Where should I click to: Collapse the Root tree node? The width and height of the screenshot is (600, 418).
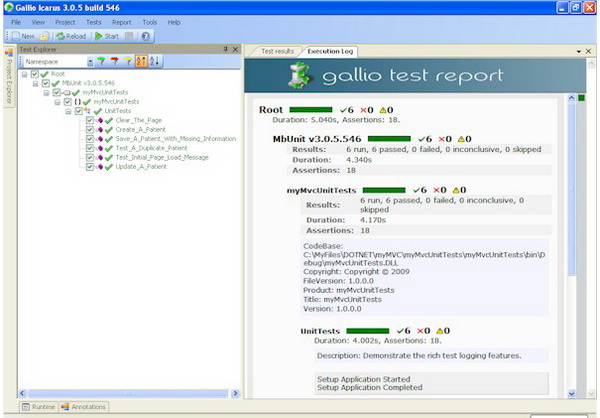pos(24,74)
